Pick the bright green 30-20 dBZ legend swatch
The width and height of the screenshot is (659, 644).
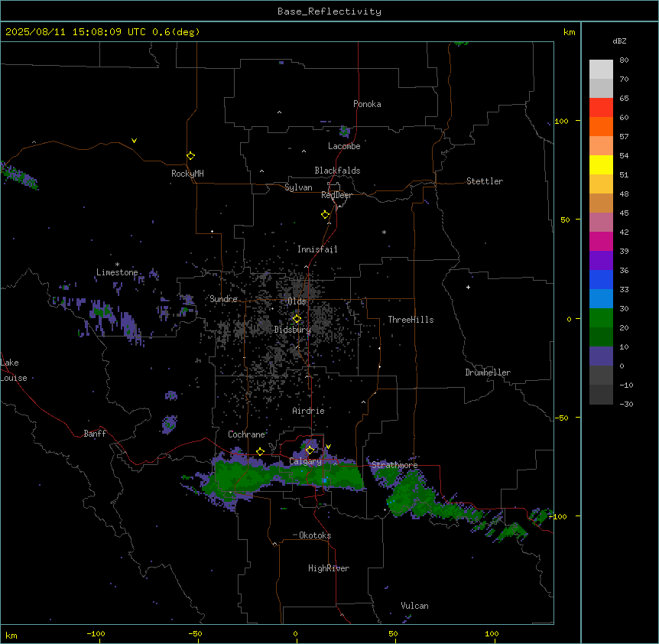601,318
